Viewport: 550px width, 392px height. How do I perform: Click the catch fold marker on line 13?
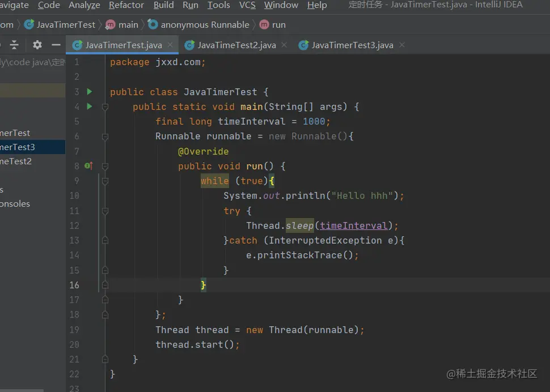click(x=105, y=240)
